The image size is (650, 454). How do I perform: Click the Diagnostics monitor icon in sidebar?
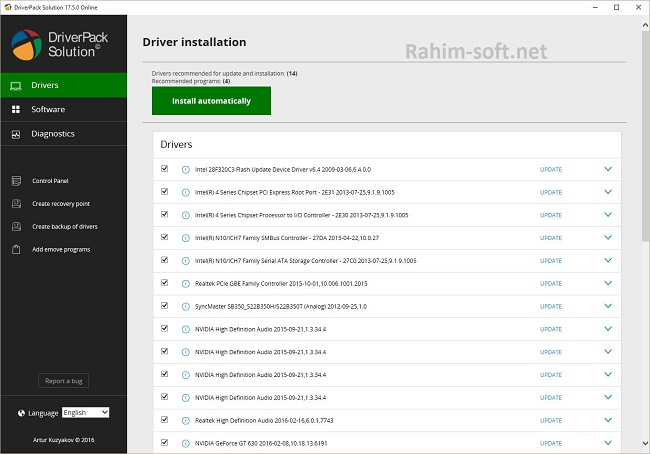pos(16,134)
